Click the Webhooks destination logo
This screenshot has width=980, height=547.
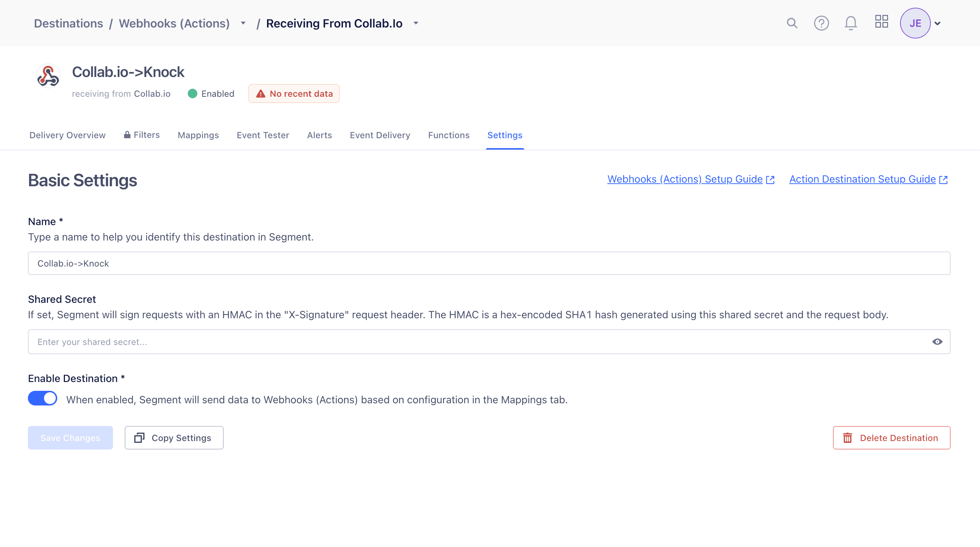[48, 76]
